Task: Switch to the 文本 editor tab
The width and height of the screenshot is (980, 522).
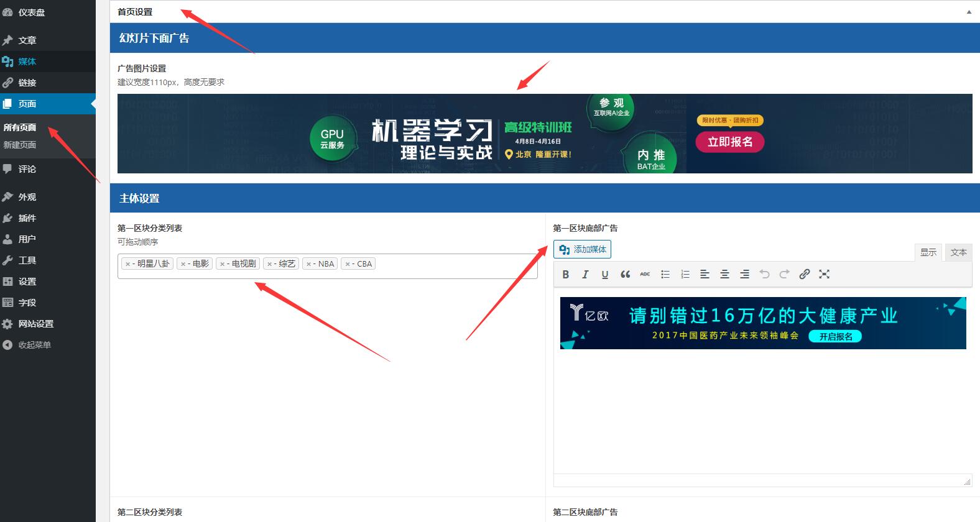Action: (x=958, y=252)
